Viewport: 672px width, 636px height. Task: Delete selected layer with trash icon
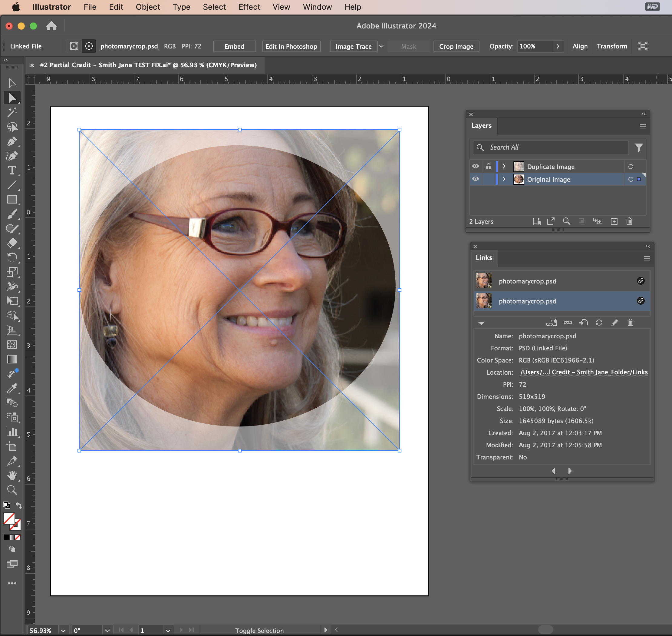(x=629, y=221)
